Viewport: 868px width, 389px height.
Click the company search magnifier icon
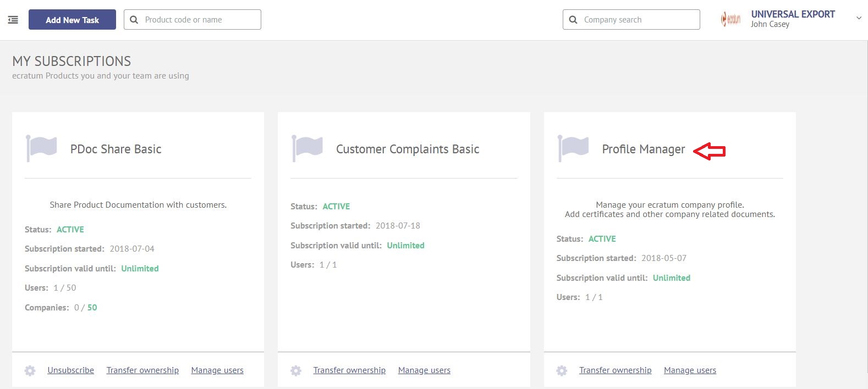pyautogui.click(x=573, y=20)
